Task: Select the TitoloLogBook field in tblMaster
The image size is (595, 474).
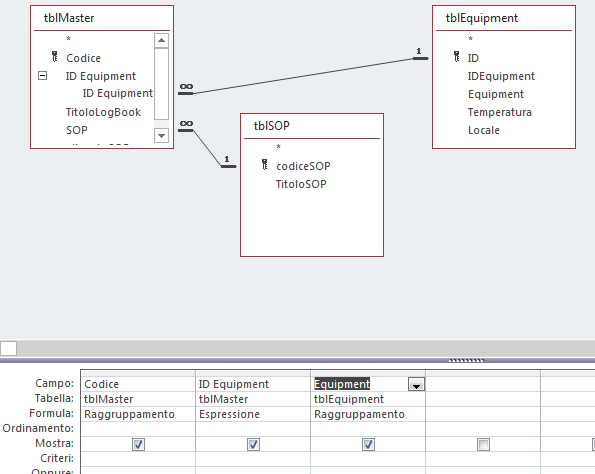Action: [x=103, y=112]
